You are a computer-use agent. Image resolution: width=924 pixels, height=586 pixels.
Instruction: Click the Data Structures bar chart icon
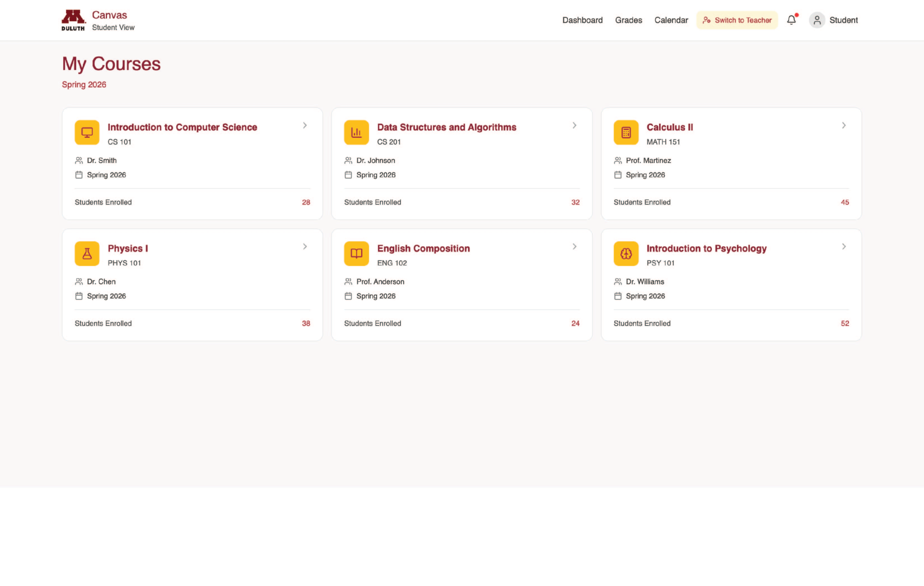(357, 133)
